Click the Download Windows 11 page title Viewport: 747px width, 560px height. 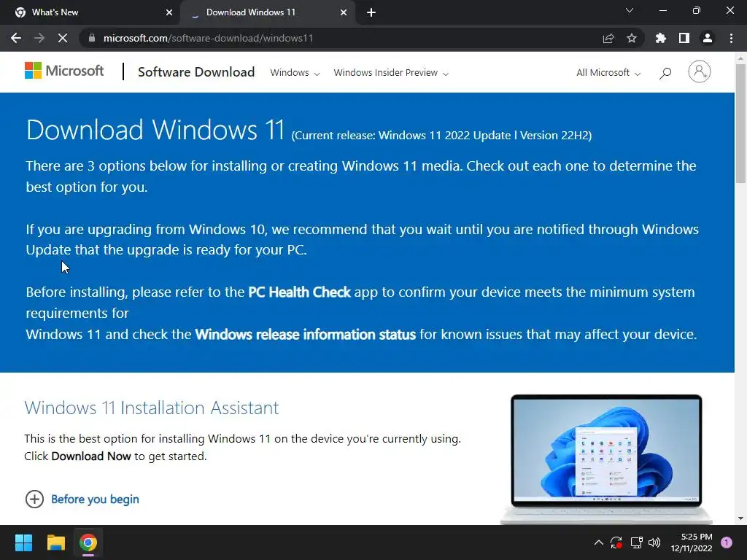pyautogui.click(x=156, y=130)
